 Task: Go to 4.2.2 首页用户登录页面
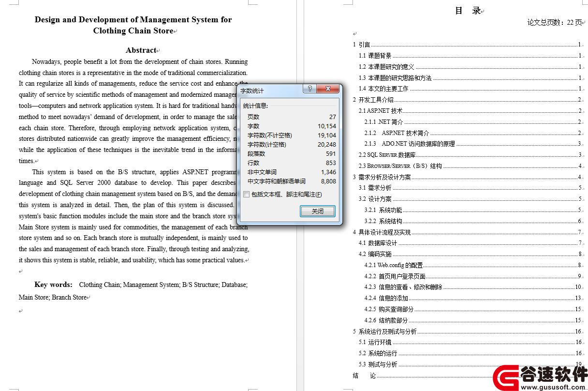click(473, 276)
